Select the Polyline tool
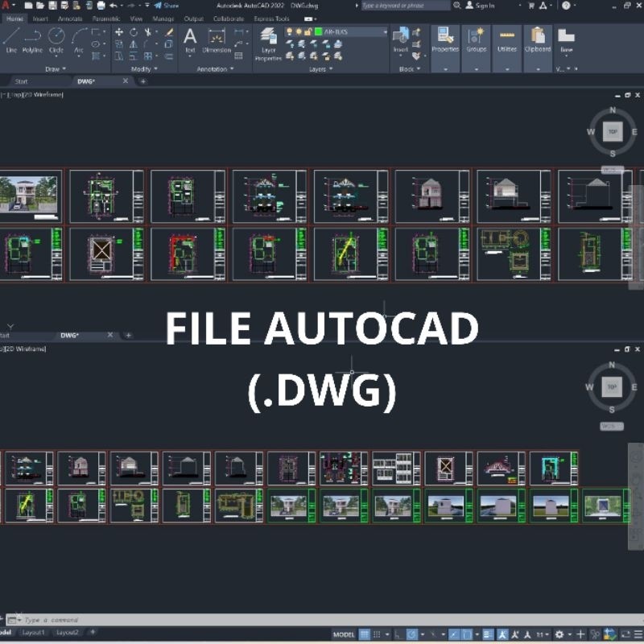The width and height of the screenshot is (644, 644). (x=32, y=40)
